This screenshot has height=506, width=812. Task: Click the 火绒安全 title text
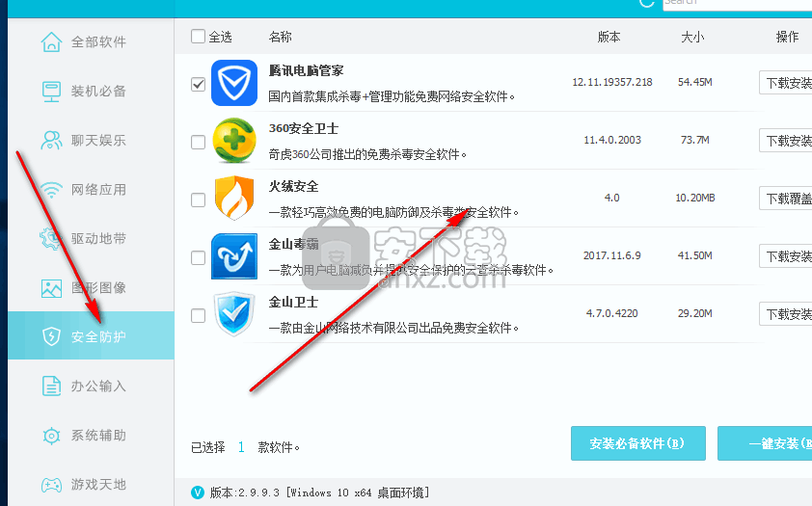click(293, 186)
